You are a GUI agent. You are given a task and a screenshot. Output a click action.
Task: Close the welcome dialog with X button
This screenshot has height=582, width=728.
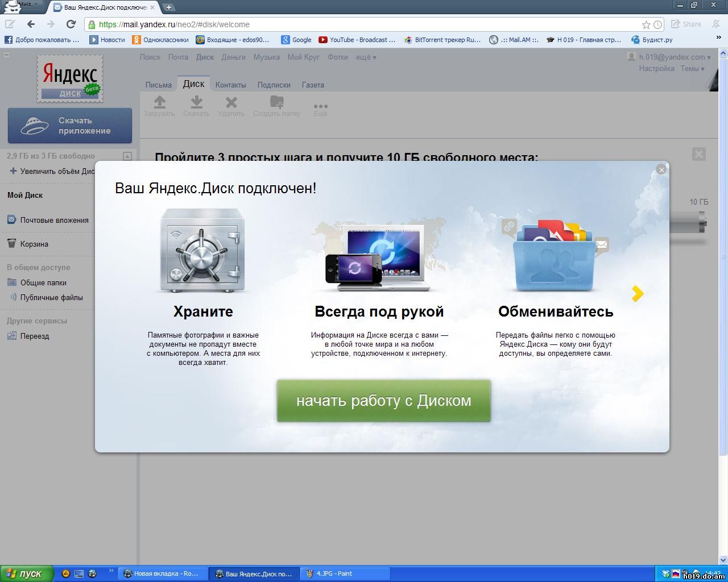pyautogui.click(x=661, y=169)
